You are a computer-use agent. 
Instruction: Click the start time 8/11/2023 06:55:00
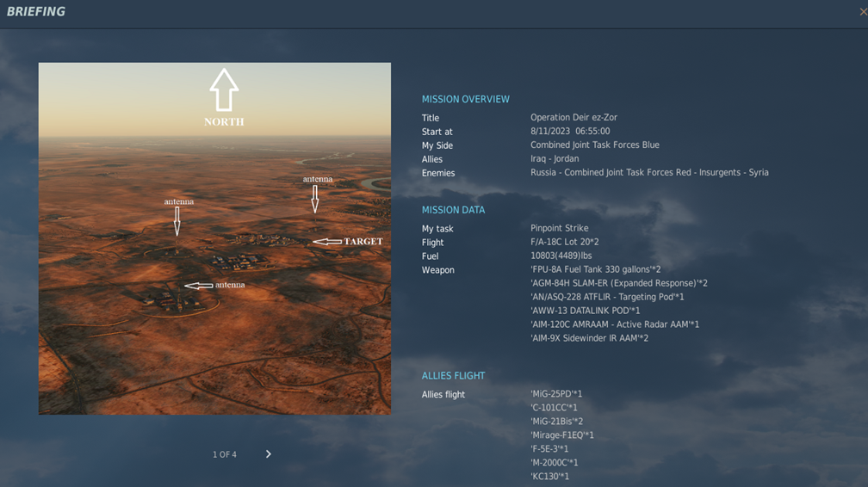570,132
